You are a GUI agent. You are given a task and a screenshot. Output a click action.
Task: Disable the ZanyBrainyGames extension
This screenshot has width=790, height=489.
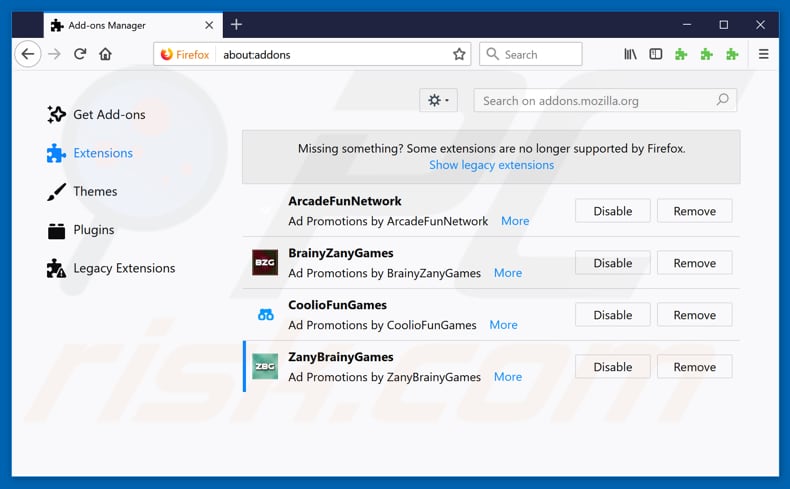coord(613,367)
